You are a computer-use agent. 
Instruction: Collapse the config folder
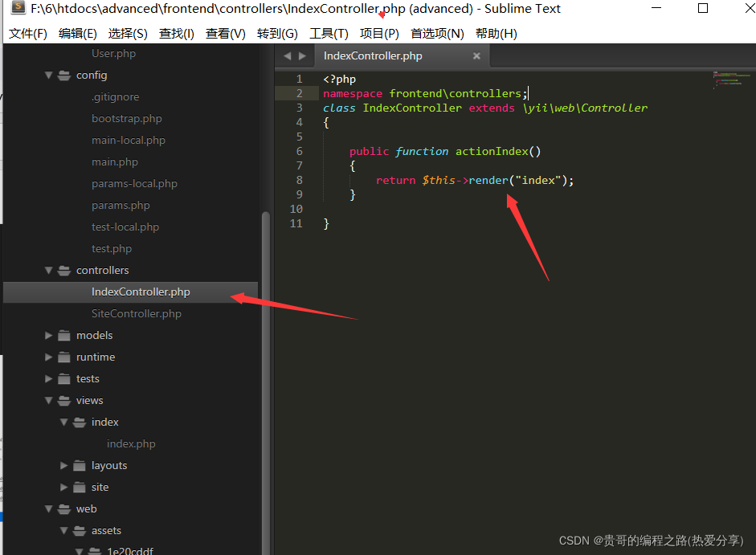48,75
